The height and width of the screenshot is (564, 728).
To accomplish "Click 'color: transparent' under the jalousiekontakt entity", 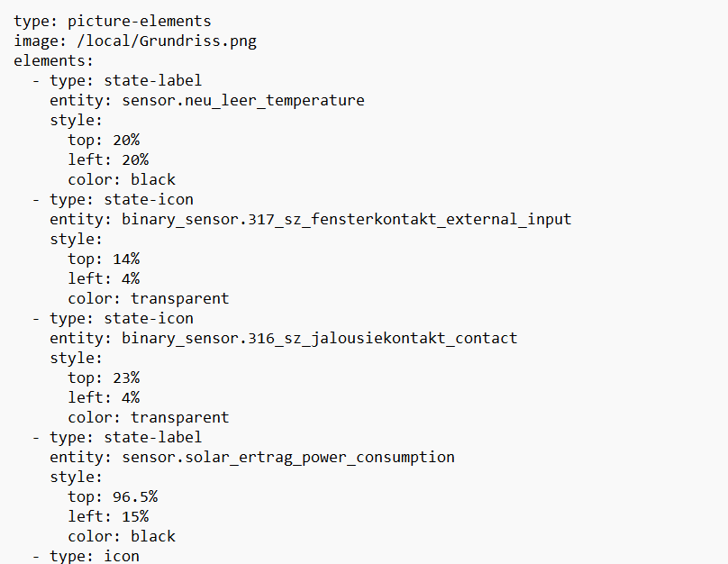I will pyautogui.click(x=148, y=417).
